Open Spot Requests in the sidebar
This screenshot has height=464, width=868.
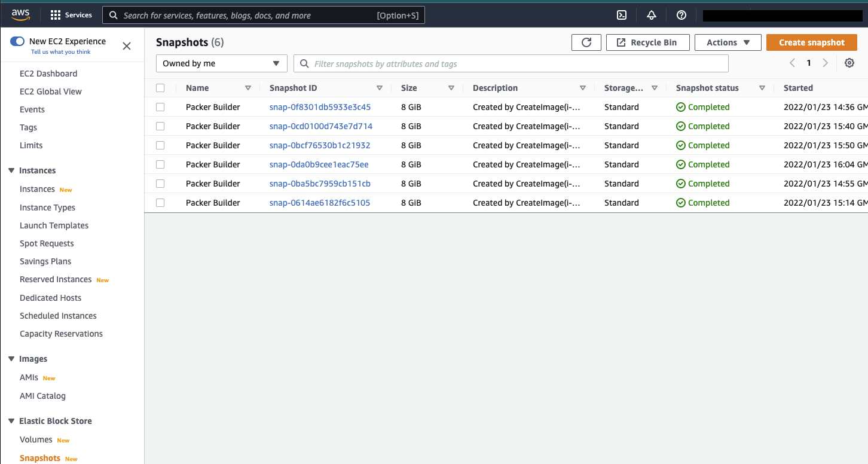(47, 243)
